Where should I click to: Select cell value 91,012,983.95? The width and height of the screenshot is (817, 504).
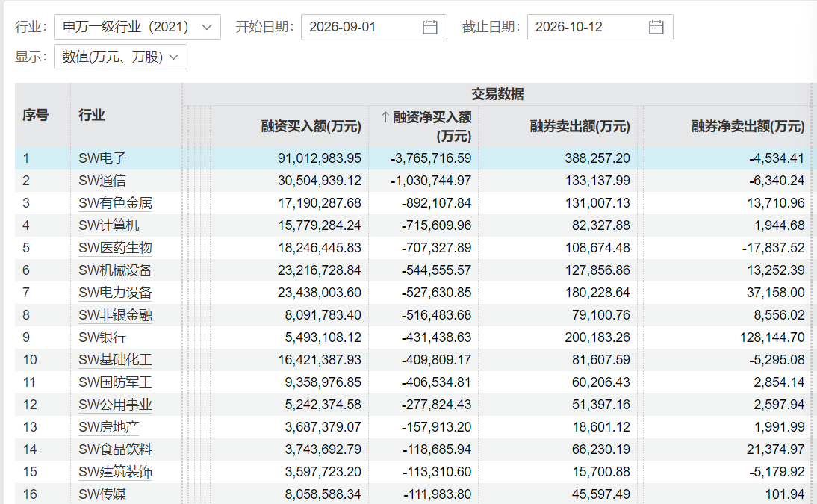coord(320,158)
